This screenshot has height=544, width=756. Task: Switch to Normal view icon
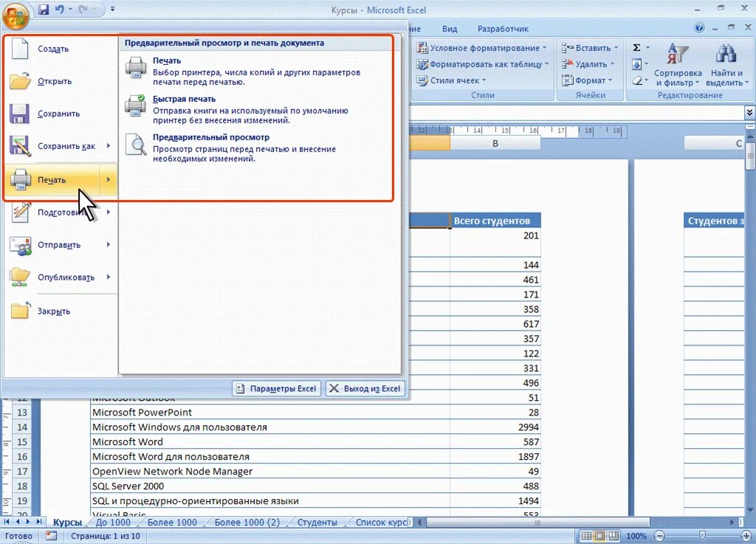(586, 536)
